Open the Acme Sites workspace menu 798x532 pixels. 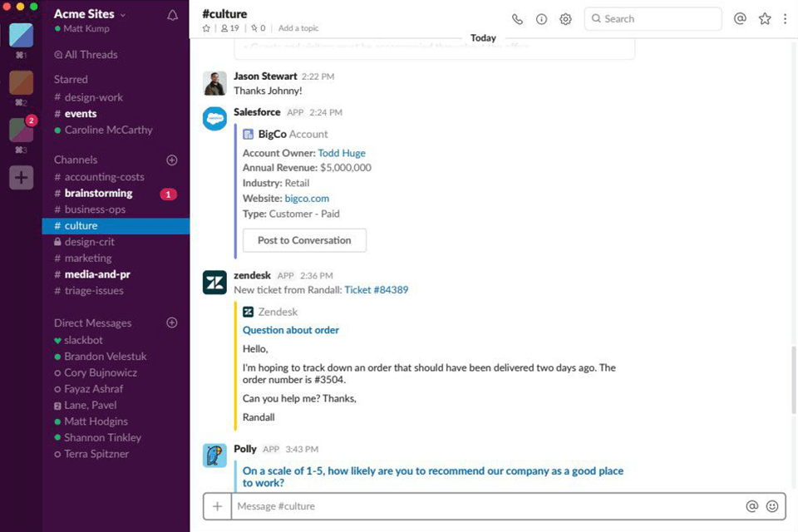(90, 14)
